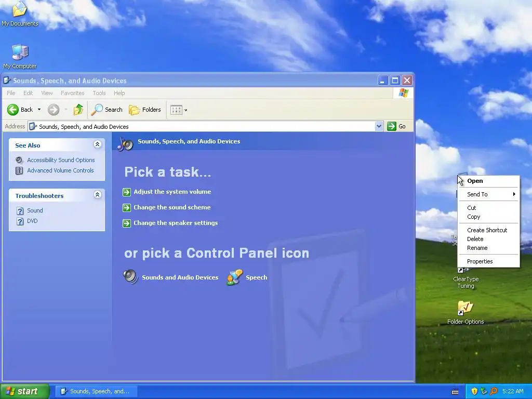Click the Sounds and Audio Devices label
This screenshot has width=532, height=399.
(180, 277)
